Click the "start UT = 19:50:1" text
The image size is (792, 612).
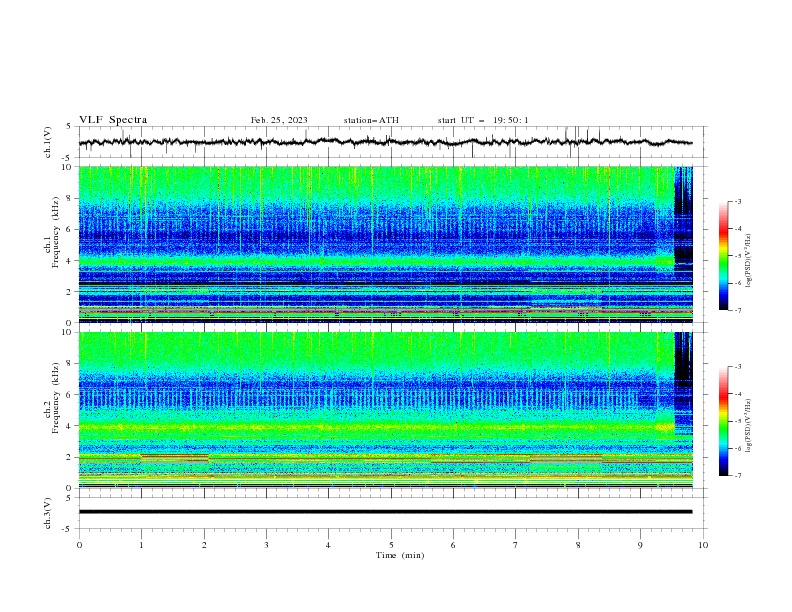[483, 120]
